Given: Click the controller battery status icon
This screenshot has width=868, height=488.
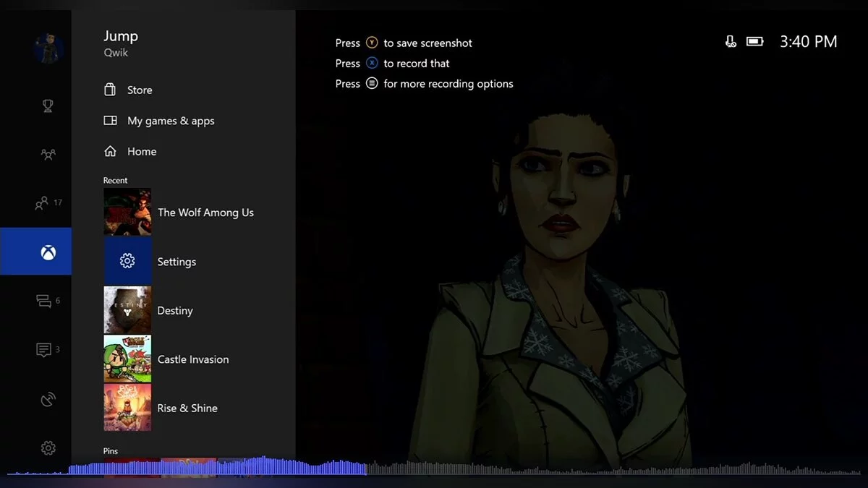Looking at the screenshot, I should pyautogui.click(x=754, y=42).
